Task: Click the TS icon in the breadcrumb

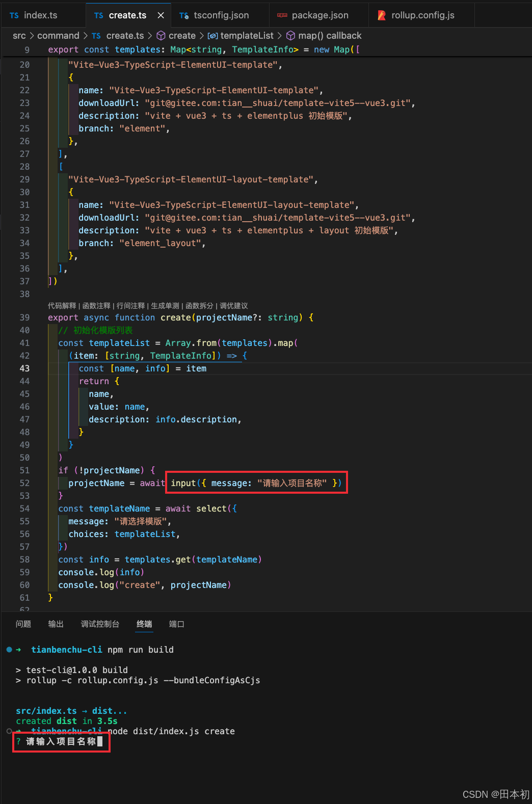Action: tap(96, 36)
